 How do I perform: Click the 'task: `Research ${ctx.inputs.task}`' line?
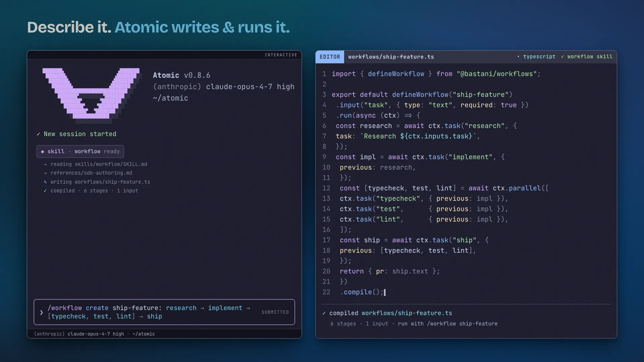pos(408,136)
